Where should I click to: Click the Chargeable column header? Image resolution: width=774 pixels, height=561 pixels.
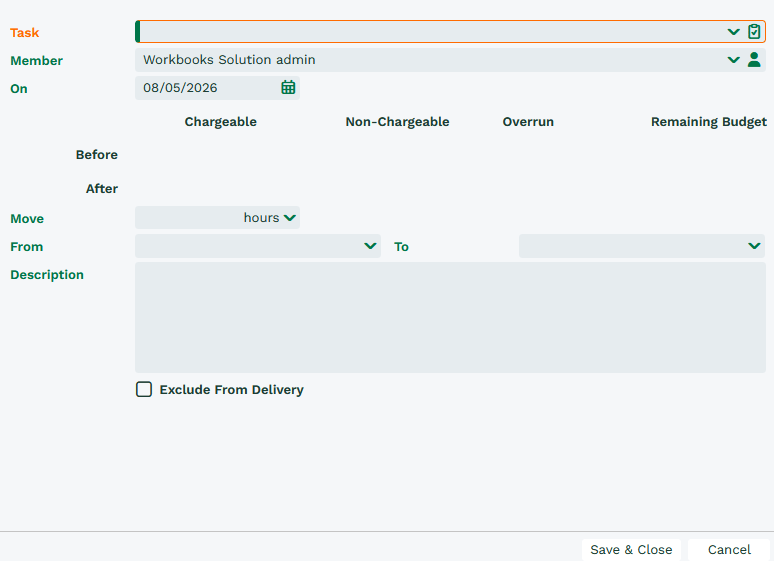click(221, 122)
